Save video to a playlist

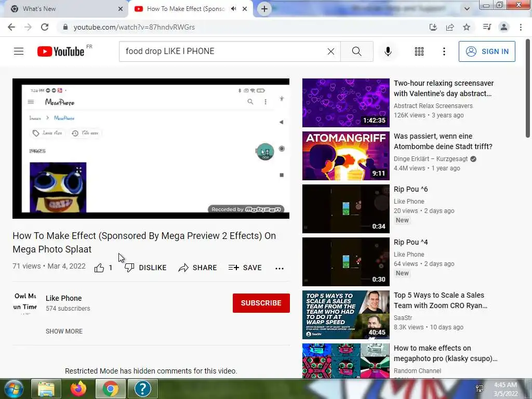tap(245, 268)
